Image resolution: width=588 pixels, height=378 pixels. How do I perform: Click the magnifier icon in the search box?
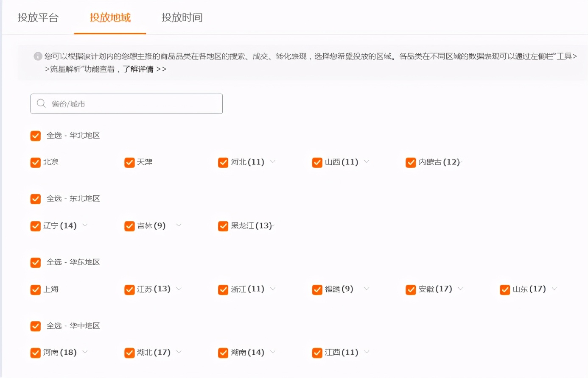tap(40, 103)
